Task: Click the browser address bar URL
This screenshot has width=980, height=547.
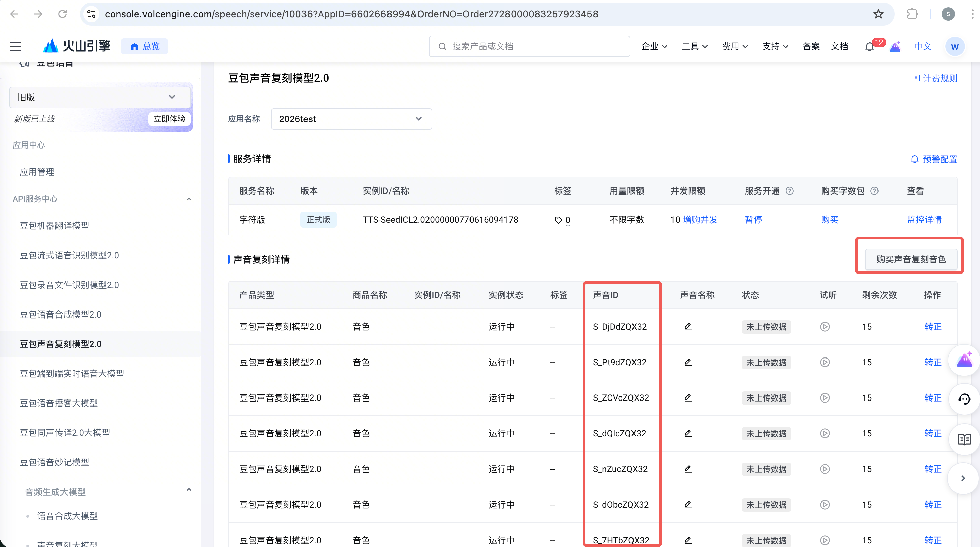Action: [x=352, y=14]
